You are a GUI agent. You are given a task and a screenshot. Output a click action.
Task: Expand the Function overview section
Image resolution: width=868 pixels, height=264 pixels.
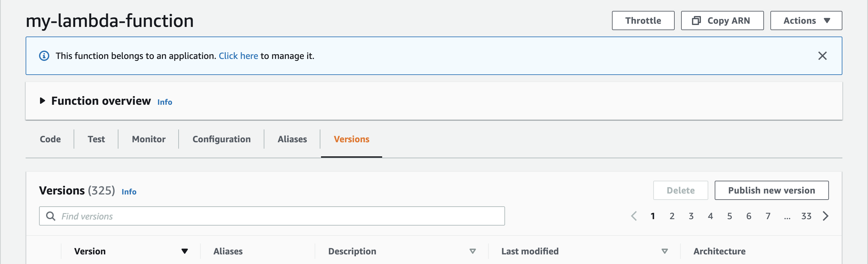click(43, 101)
